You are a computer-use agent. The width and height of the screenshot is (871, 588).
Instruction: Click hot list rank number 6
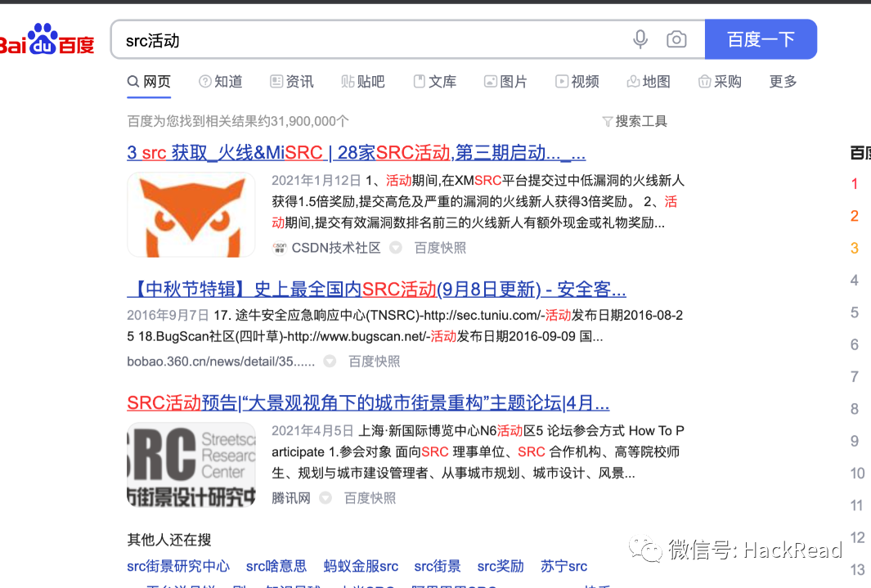[x=855, y=345]
